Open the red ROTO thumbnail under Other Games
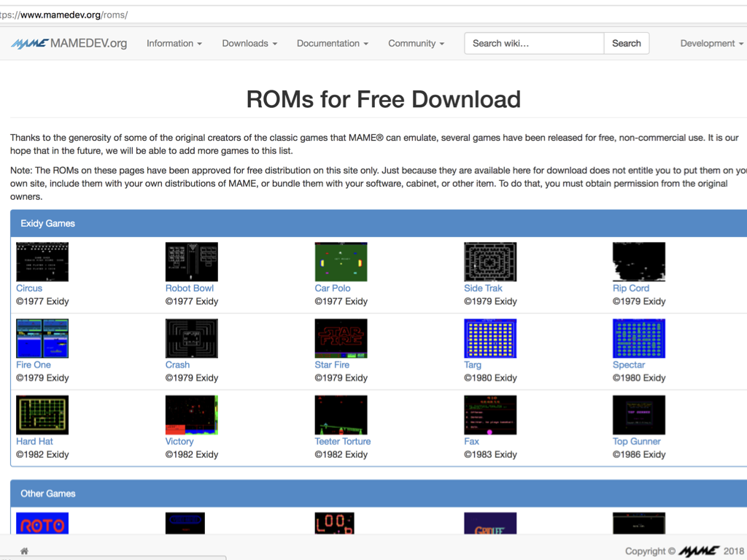747x560 pixels. (42, 524)
